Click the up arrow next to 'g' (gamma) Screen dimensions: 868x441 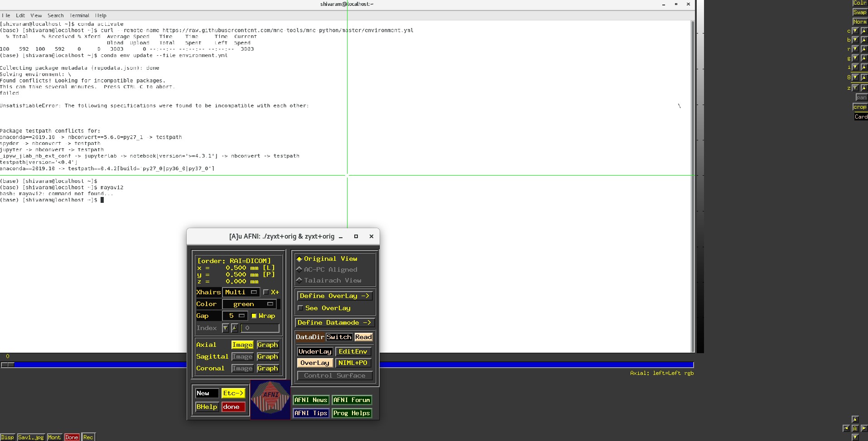864,58
